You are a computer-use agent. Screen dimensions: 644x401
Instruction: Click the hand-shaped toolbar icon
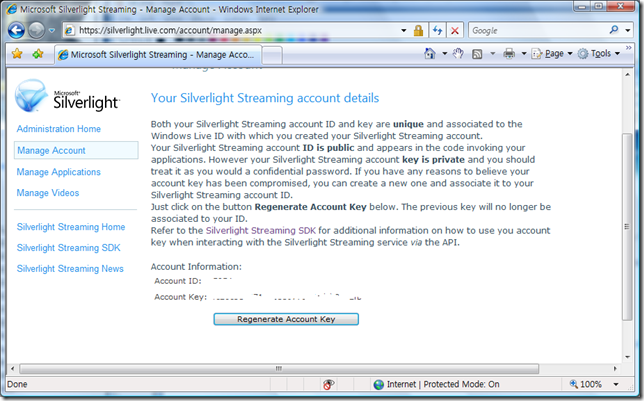click(458, 53)
